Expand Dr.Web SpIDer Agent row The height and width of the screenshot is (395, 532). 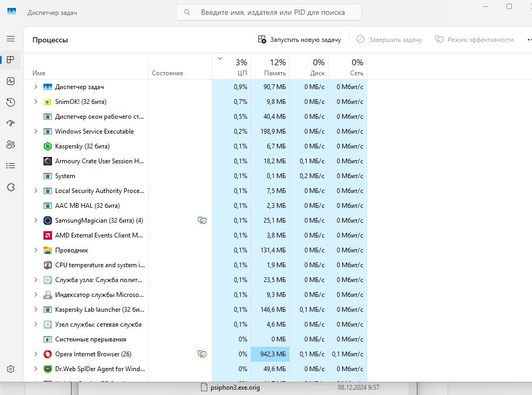pyautogui.click(x=36, y=369)
